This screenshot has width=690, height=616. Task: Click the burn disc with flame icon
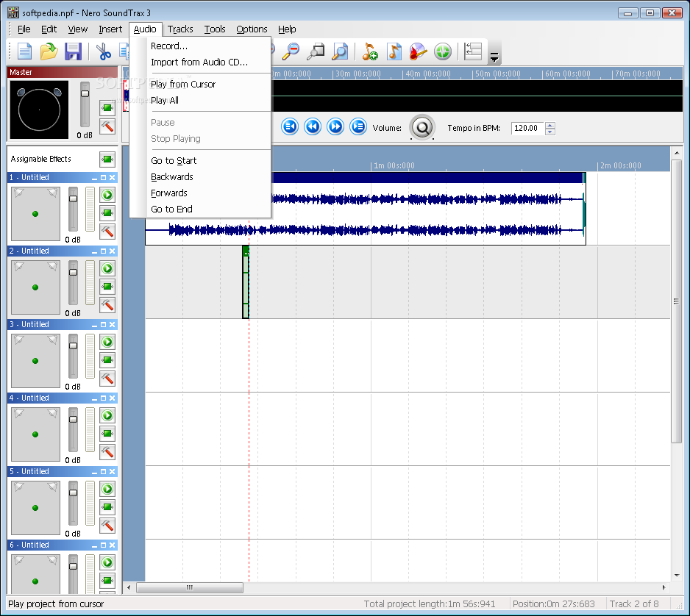(x=418, y=51)
